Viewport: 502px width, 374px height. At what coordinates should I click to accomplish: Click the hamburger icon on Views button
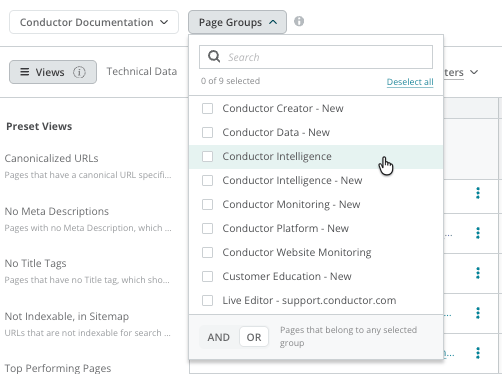point(25,72)
